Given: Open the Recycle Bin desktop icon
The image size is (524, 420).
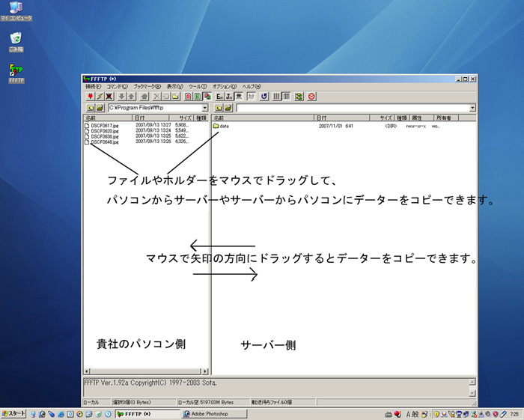Looking at the screenshot, I should 16,42.
